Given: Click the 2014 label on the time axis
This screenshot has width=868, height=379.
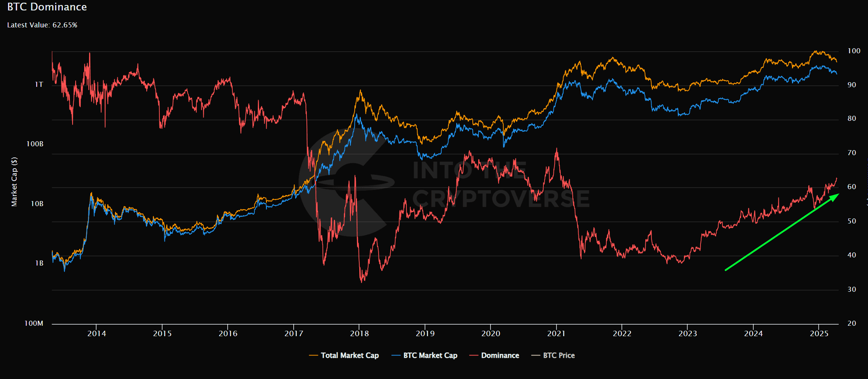Looking at the screenshot, I should coord(96,333).
